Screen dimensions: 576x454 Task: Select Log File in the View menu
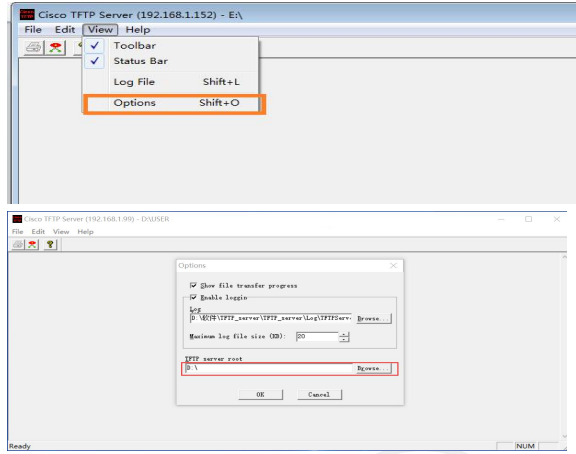171,82
